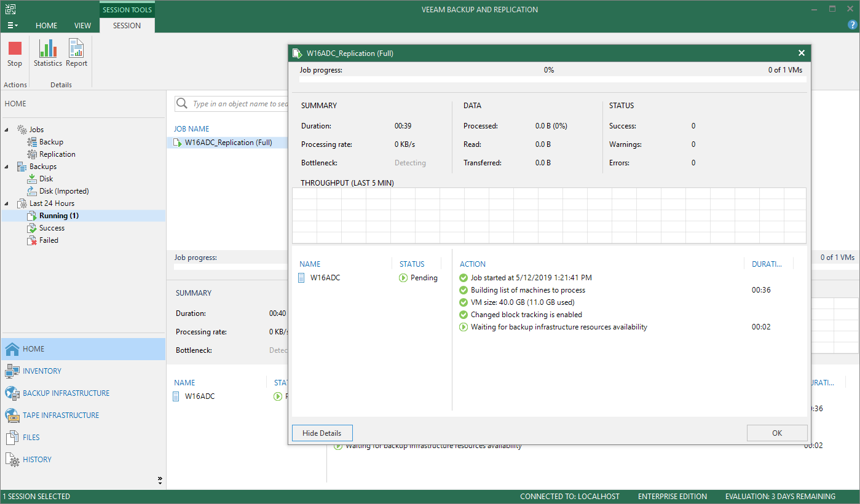Click the Veeam application logo icon

(10, 9)
